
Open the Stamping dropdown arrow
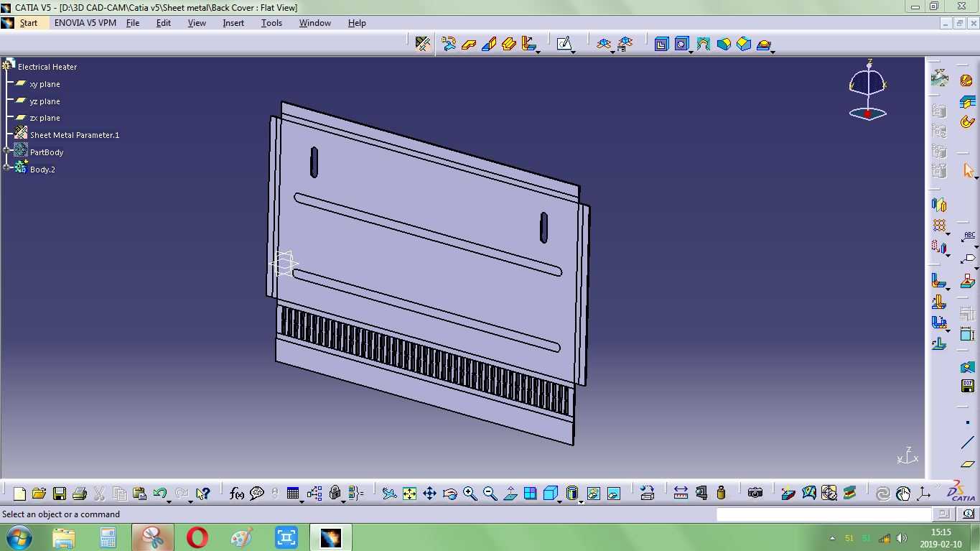(x=774, y=52)
